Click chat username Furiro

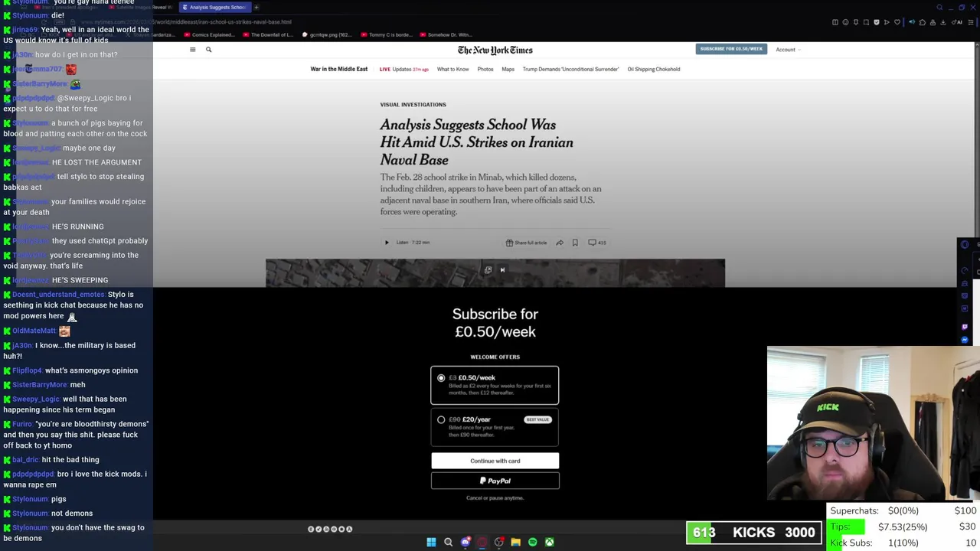[22, 424]
